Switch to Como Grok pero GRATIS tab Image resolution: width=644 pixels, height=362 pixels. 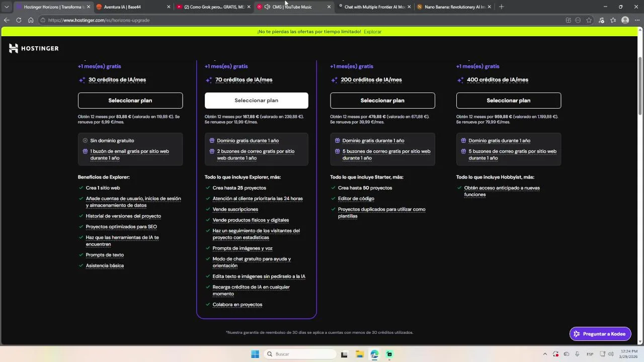click(213, 7)
